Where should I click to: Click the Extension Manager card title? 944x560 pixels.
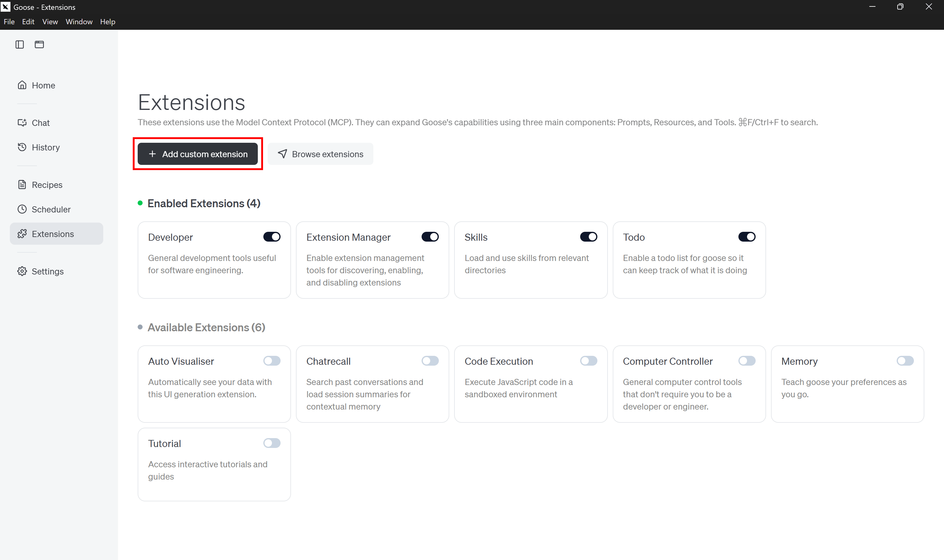(x=348, y=237)
